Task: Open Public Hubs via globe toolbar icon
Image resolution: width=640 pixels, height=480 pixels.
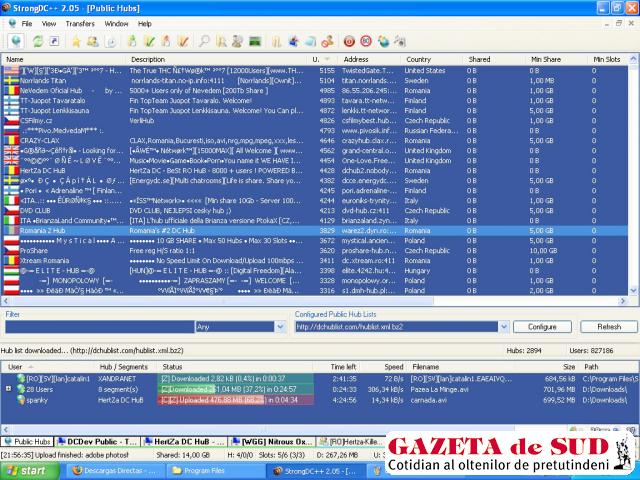Action: 16,41
